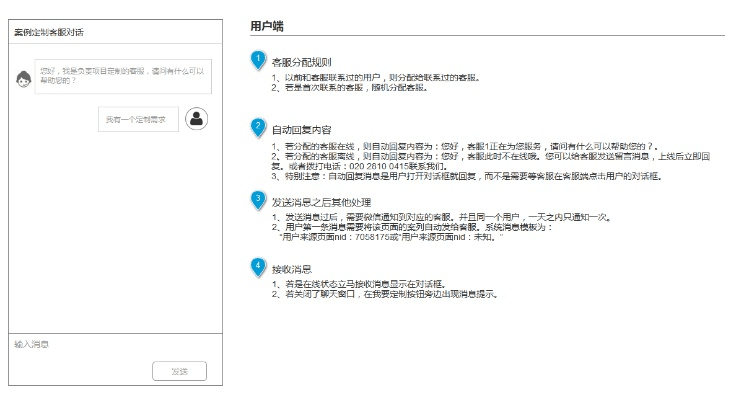Select the blue marker number 4
This screenshot has width=749, height=400.
click(258, 267)
